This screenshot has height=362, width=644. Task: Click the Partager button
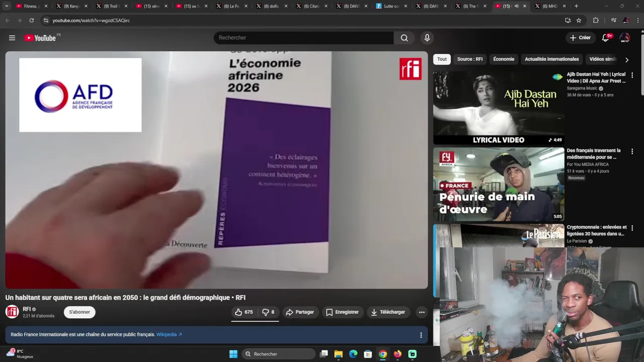point(300,312)
